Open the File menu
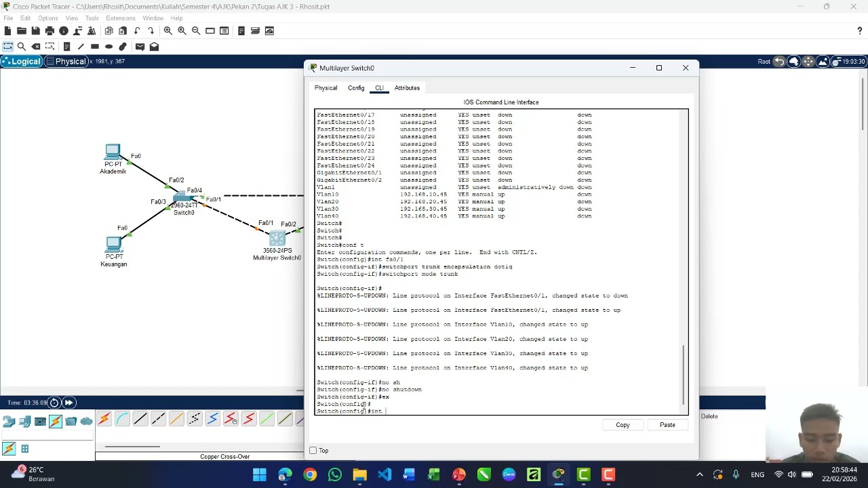The height and width of the screenshot is (488, 868). 8,18
